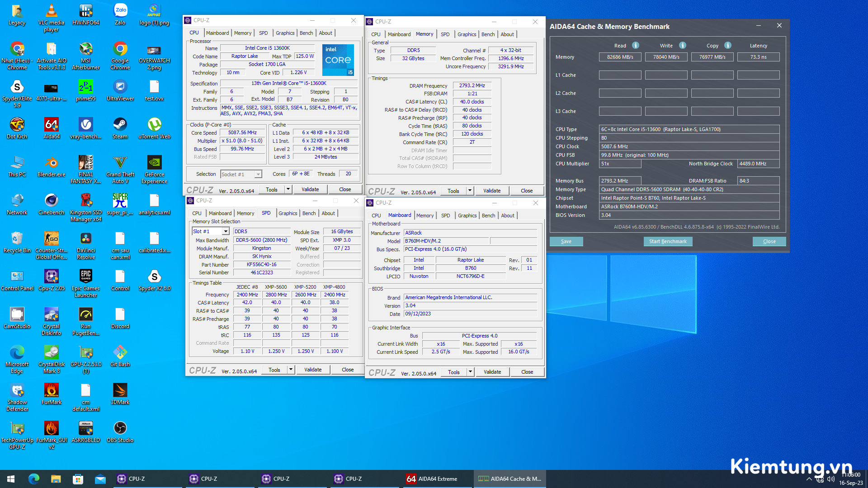
Task: Open Kingston SSD Manager icon
Action: [85, 208]
